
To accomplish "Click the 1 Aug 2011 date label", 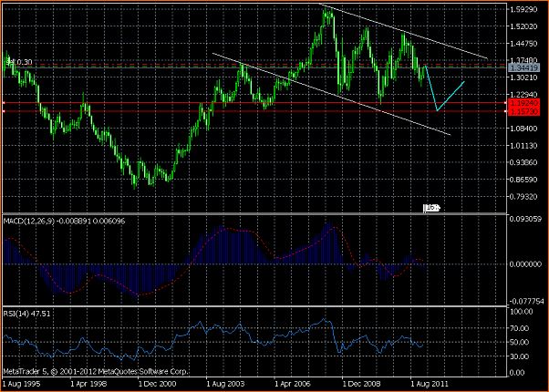I will click(x=430, y=384).
